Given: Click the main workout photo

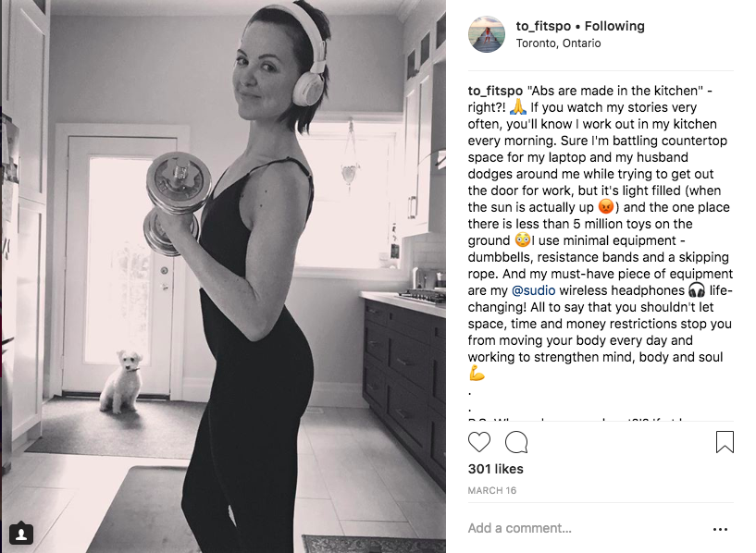Looking at the screenshot, I should click(x=223, y=276).
